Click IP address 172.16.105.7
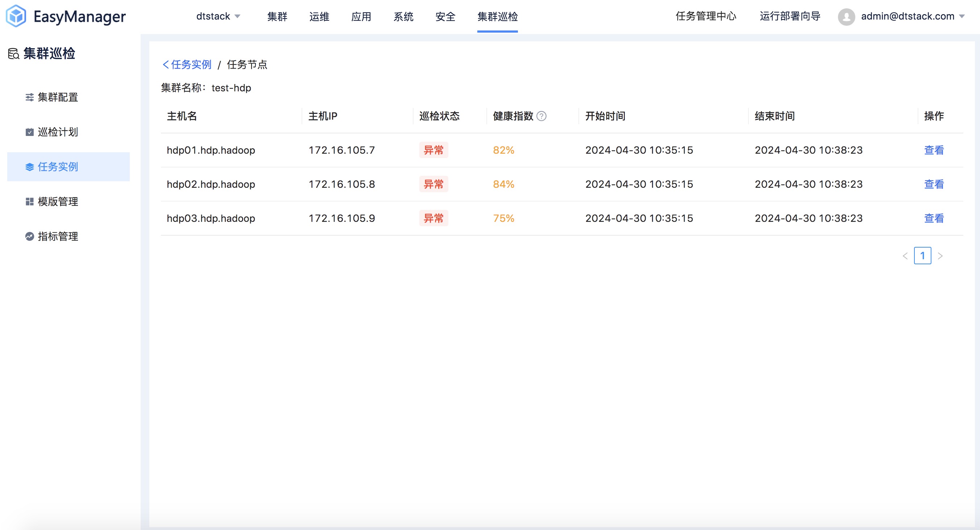Screen dimensions: 980x530 (x=342, y=150)
